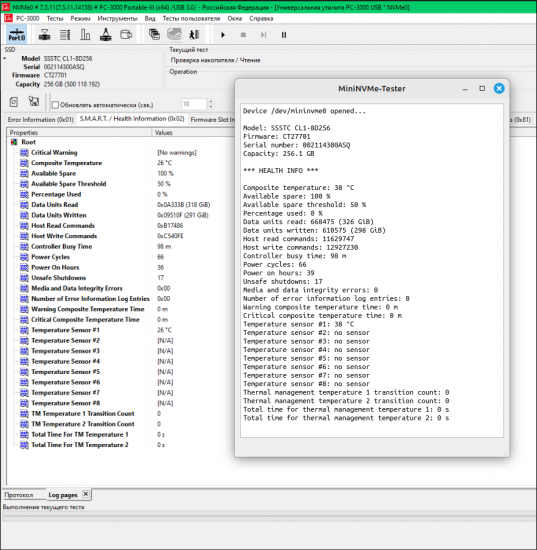Image resolution: width=537 pixels, height=550 pixels.
Task: Pause the running test
Action: click(x=284, y=35)
